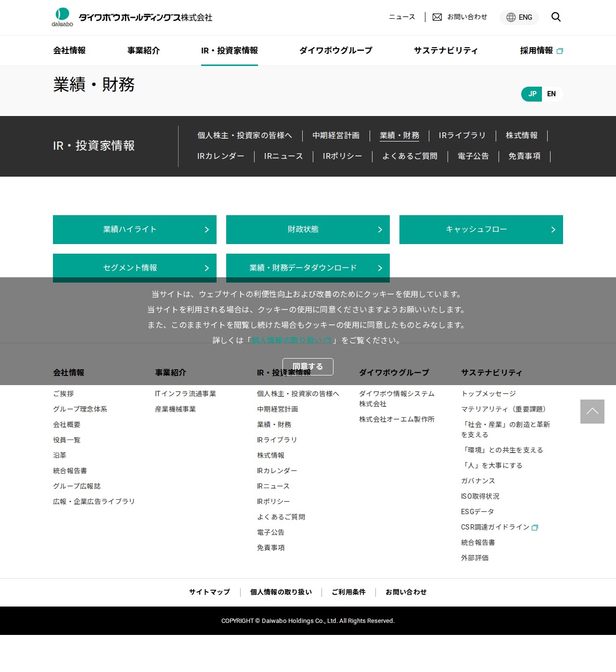616x672 pixels.
Task: Select 電子公告 in IR submenu
Action: [x=473, y=156]
